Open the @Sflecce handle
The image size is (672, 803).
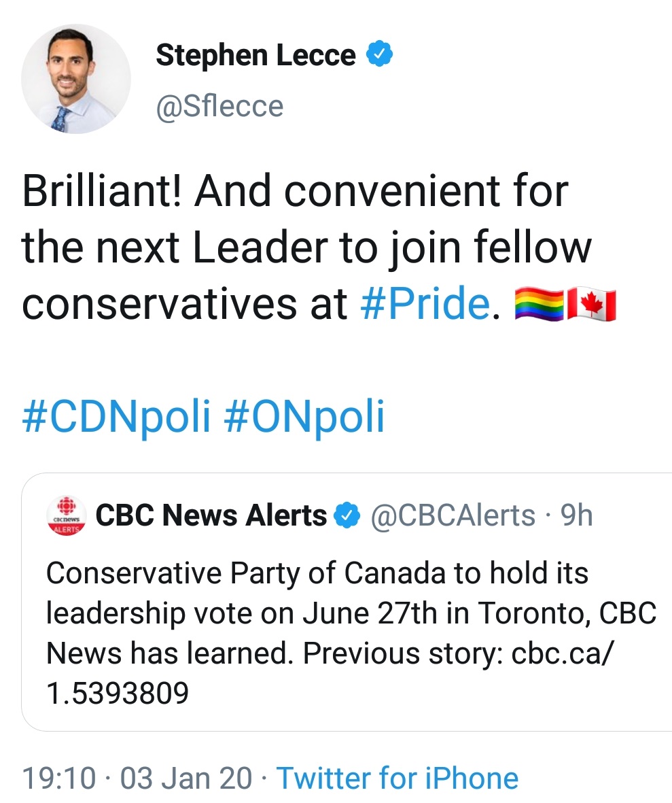coord(219,106)
